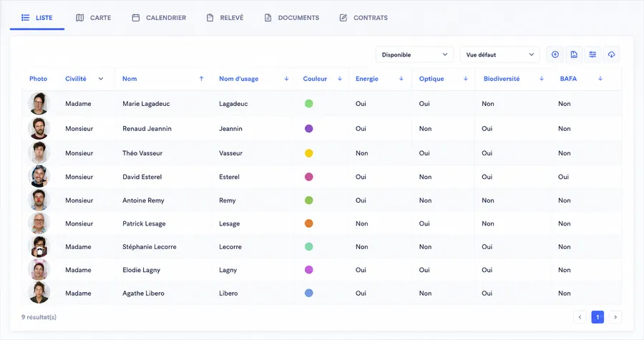Select the name Théo Vasseur
The height and width of the screenshot is (340, 644).
(142, 153)
